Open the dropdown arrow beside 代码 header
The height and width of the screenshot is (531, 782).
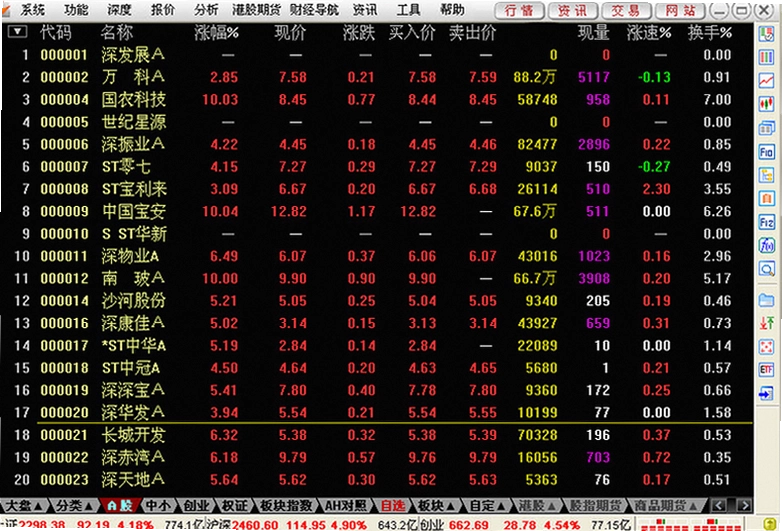pos(17,32)
